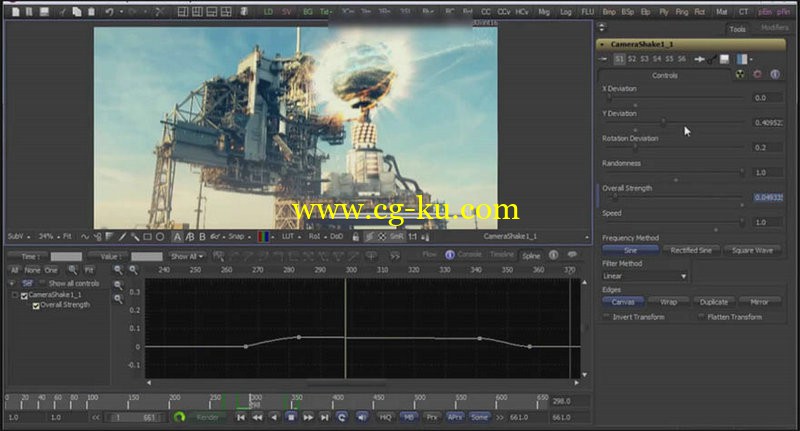Open the blue info tab icon in Controls
Viewport: 800px width, 431px height.
coord(775,74)
